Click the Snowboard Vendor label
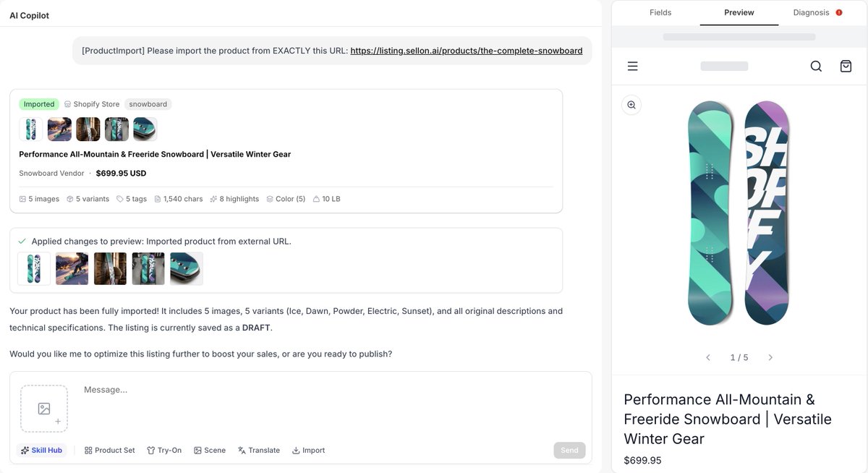 (x=51, y=174)
